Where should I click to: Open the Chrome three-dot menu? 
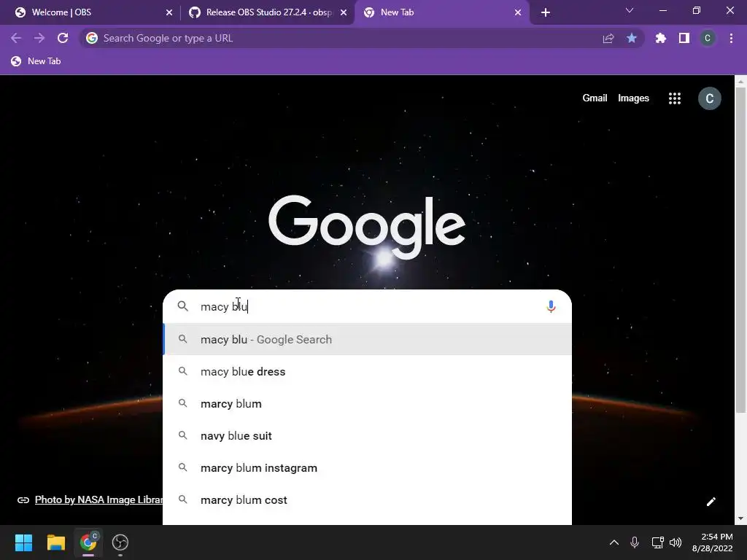pyautogui.click(x=731, y=38)
